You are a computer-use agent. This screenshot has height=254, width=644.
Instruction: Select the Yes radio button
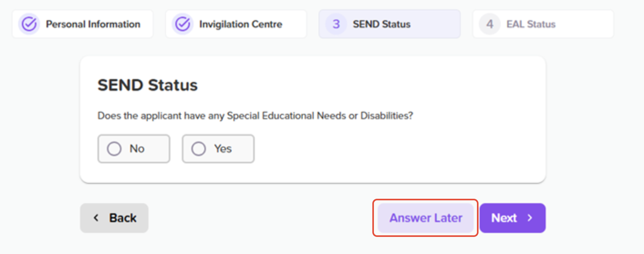(x=198, y=149)
